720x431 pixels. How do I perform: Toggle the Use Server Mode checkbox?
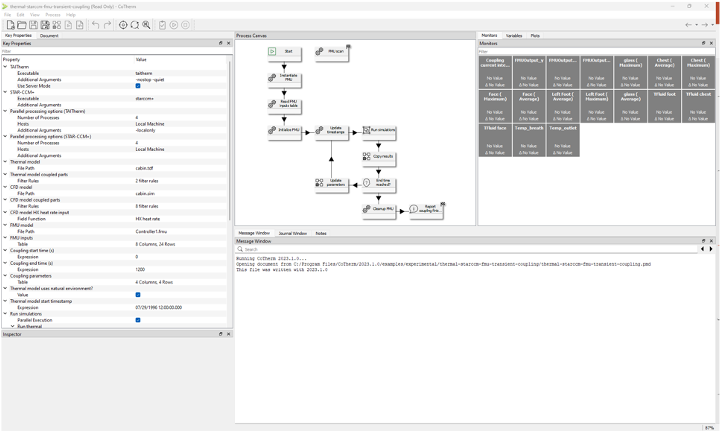[138, 86]
